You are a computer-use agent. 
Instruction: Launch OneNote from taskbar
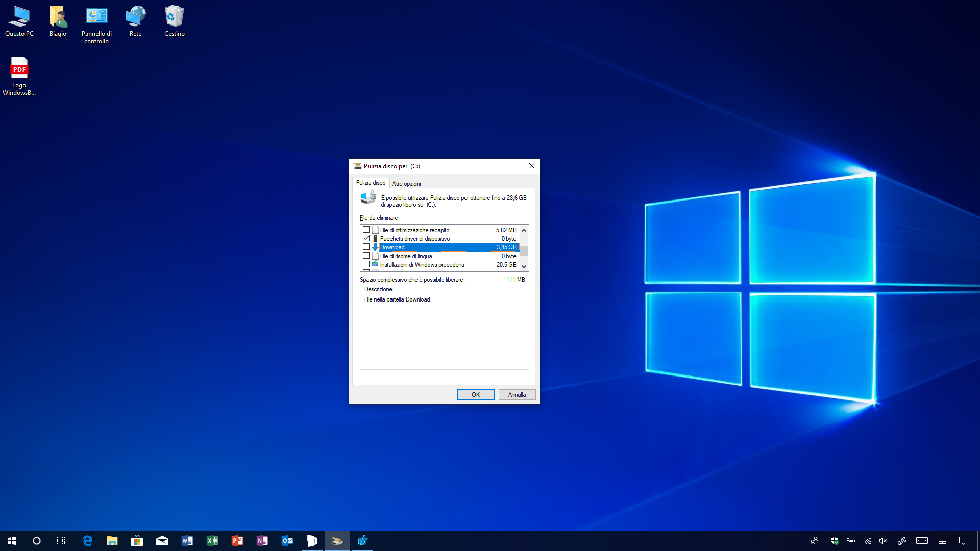tap(262, 541)
